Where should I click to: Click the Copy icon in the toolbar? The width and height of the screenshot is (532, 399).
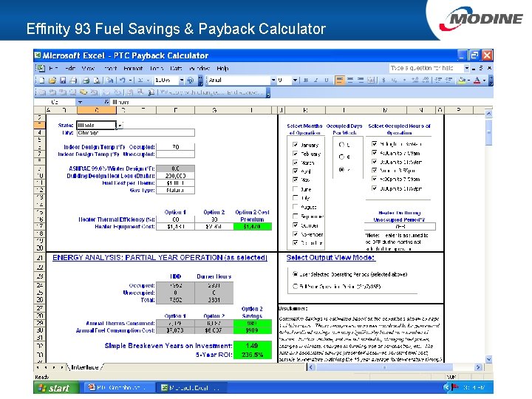110,81
